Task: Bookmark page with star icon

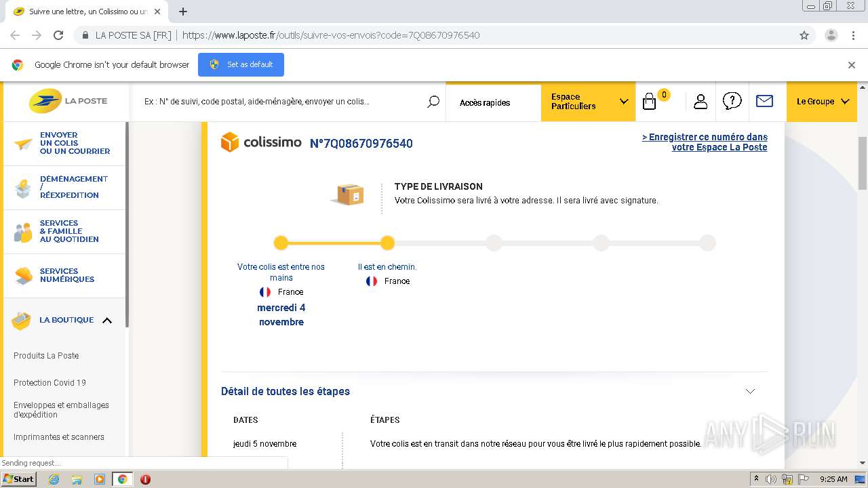Action: (804, 35)
